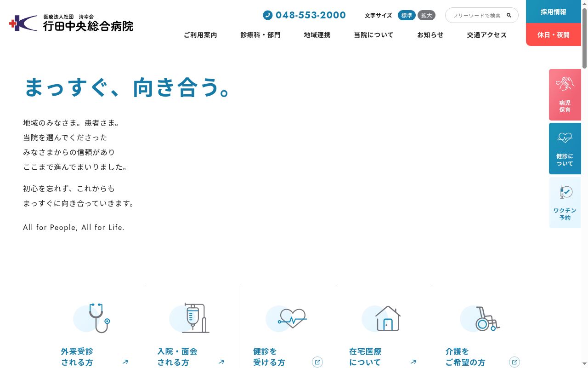Click external link icon beside 介護をご希望の方
The height and width of the screenshot is (368, 588).
(514, 362)
